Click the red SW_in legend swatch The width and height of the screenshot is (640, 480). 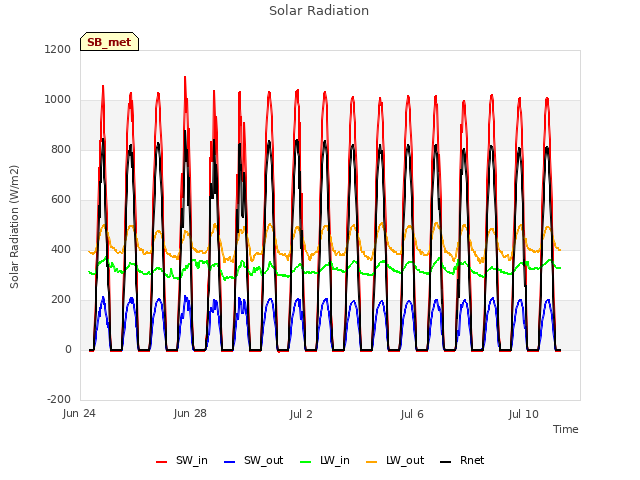pyautogui.click(x=162, y=462)
